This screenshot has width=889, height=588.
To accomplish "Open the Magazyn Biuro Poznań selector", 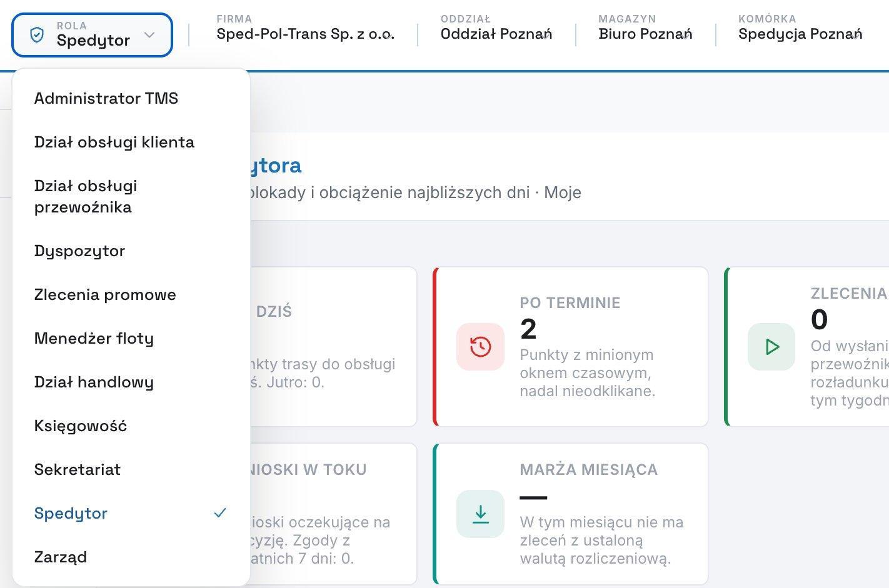I will tap(645, 28).
